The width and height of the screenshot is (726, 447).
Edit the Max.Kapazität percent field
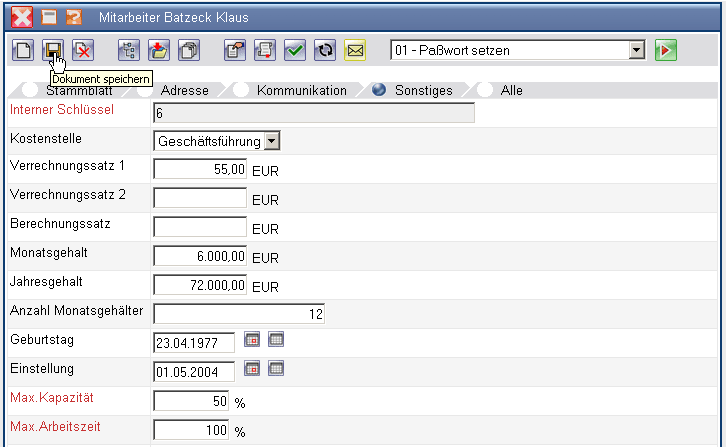(x=191, y=401)
